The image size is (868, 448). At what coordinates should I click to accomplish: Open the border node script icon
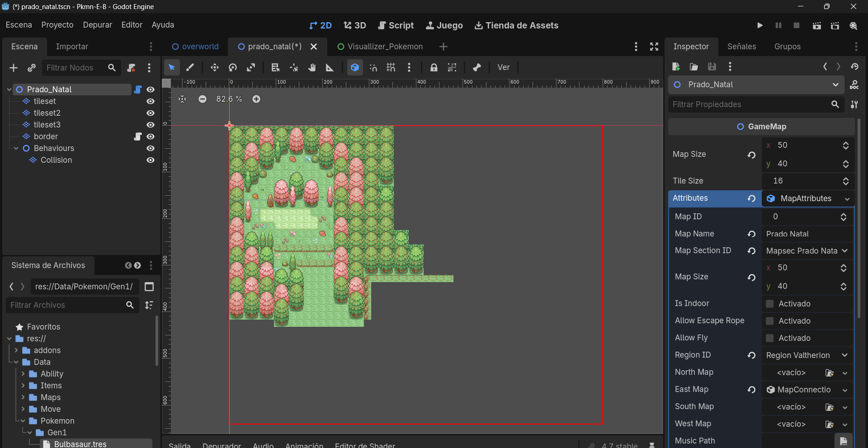pyautogui.click(x=138, y=137)
